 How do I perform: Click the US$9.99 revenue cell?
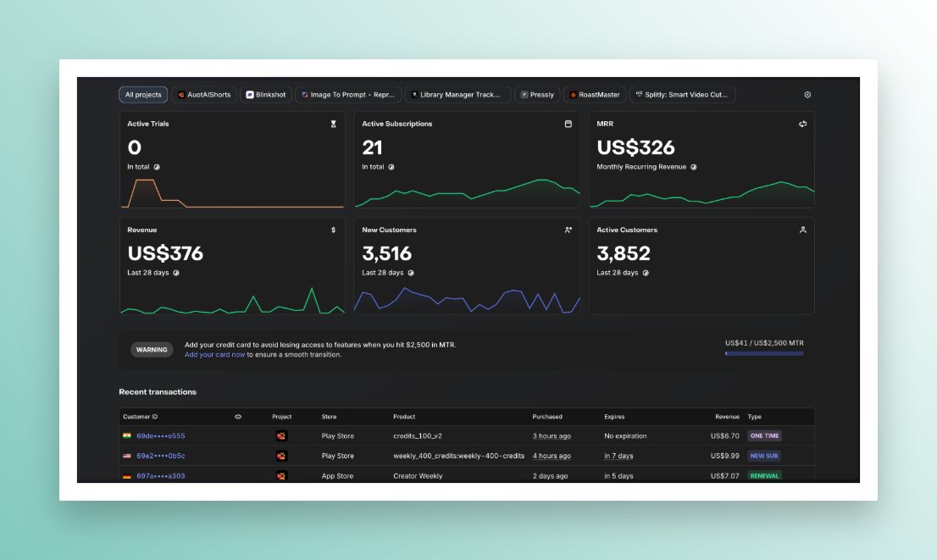(x=725, y=456)
